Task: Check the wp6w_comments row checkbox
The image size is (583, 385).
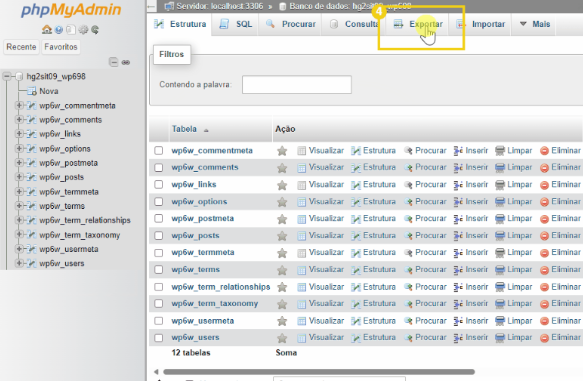Action: tap(159, 167)
